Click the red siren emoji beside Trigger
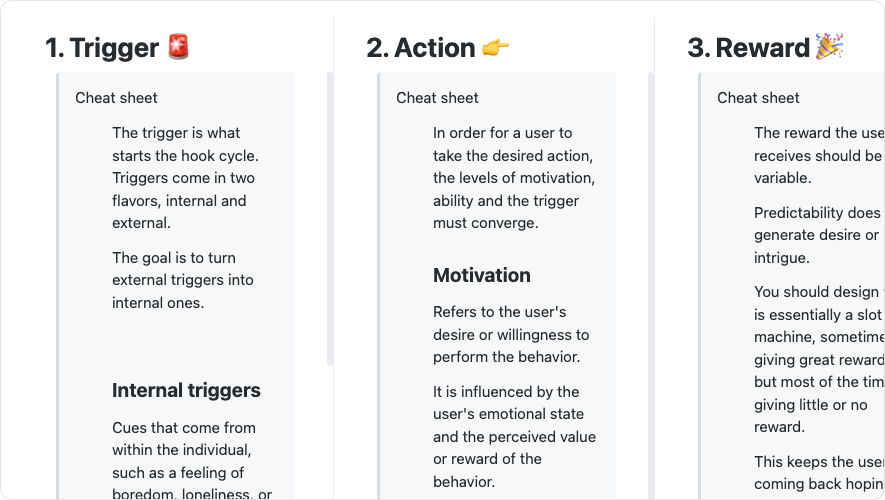 coord(178,47)
